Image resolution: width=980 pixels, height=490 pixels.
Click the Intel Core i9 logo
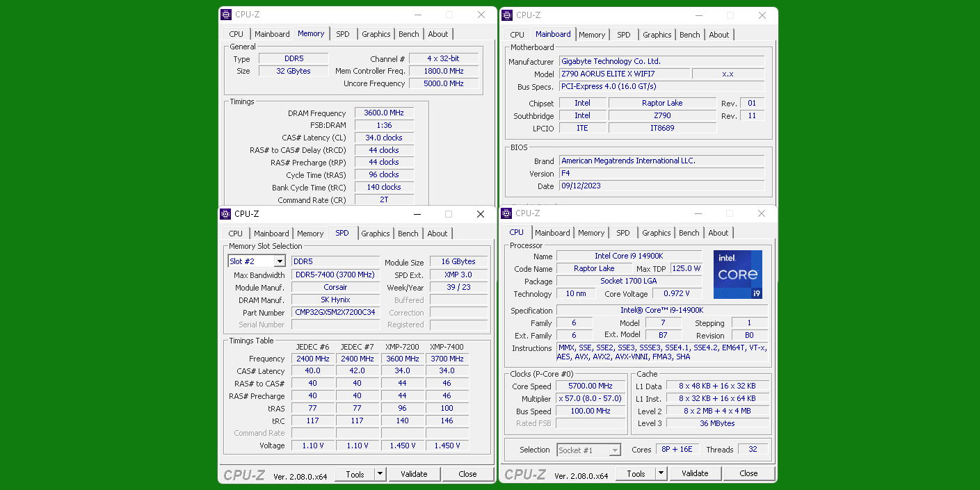[x=737, y=275]
